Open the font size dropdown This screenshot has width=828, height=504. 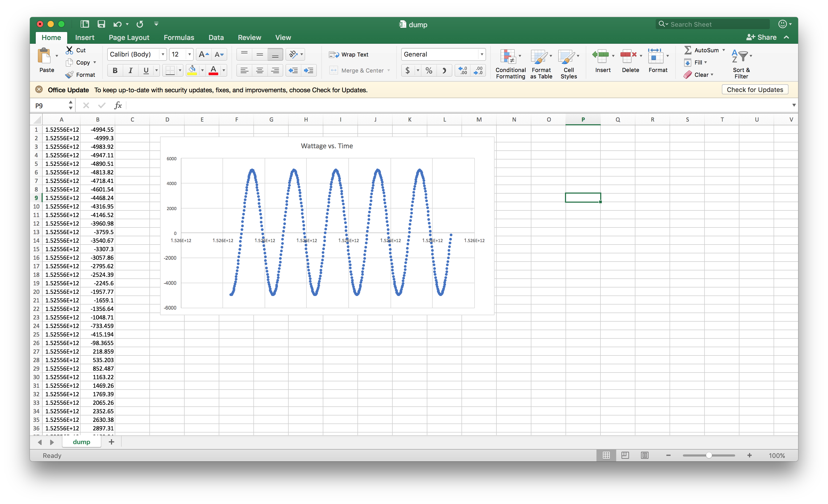pyautogui.click(x=189, y=54)
